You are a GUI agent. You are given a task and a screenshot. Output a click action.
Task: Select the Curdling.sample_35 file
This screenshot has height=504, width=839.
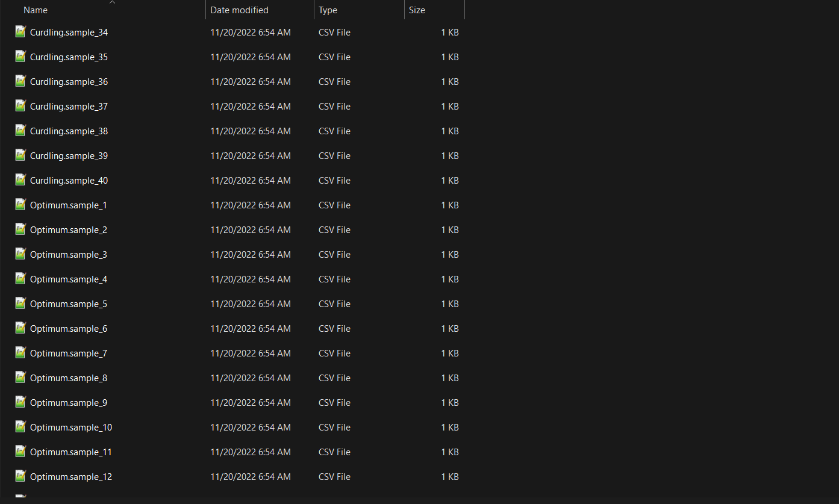69,57
